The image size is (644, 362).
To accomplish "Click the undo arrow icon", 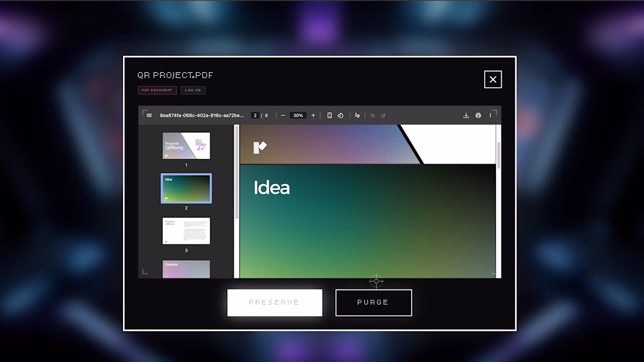I will [x=372, y=115].
